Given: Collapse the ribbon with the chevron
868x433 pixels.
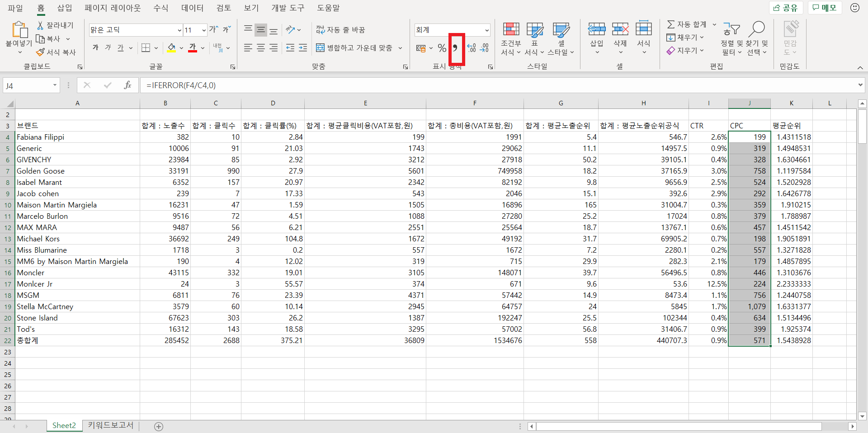Looking at the screenshot, I should pyautogui.click(x=860, y=67).
